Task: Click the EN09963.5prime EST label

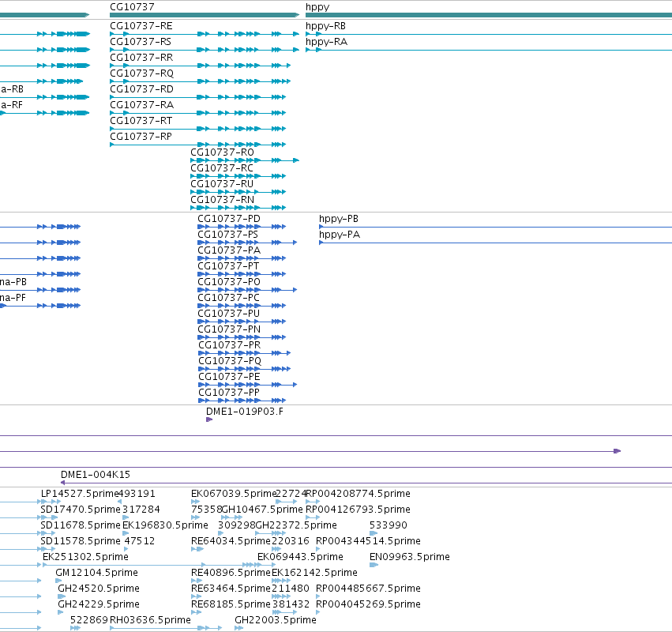Action: point(410,558)
